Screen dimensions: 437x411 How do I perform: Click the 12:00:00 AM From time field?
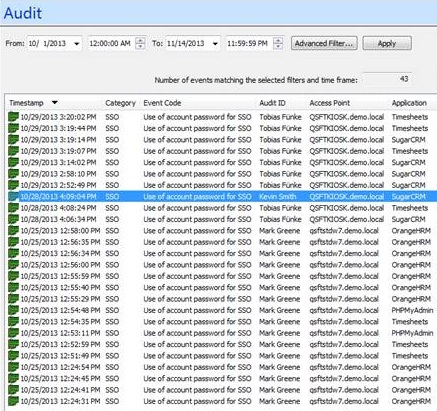[x=110, y=44]
